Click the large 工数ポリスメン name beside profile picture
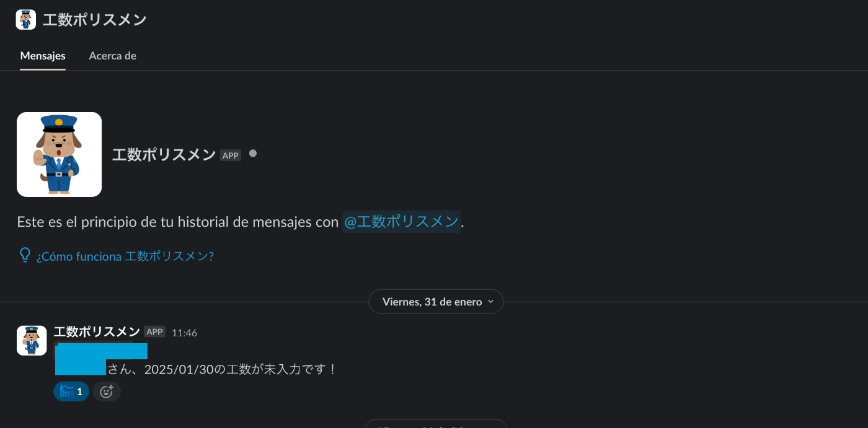This screenshot has width=868, height=428. pos(164,155)
